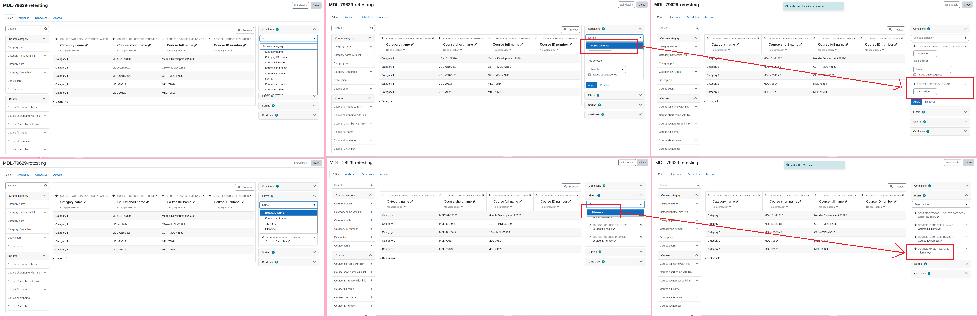Open Conditions help icon in 'Added condition' screenshot

(929, 29)
